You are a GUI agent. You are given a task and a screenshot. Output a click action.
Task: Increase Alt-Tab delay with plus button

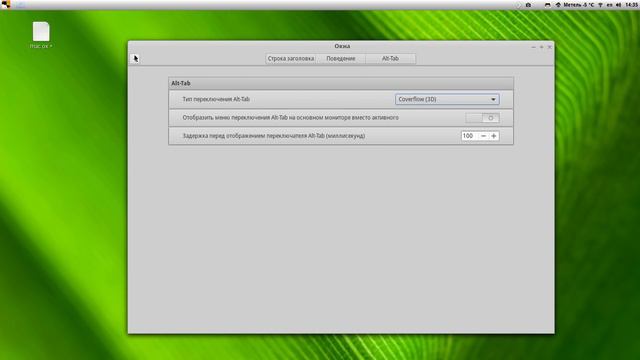coord(494,136)
